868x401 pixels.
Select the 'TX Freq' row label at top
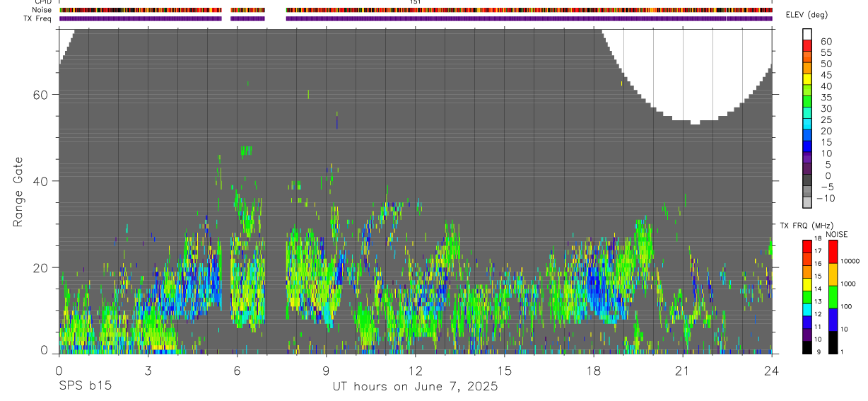[39, 18]
